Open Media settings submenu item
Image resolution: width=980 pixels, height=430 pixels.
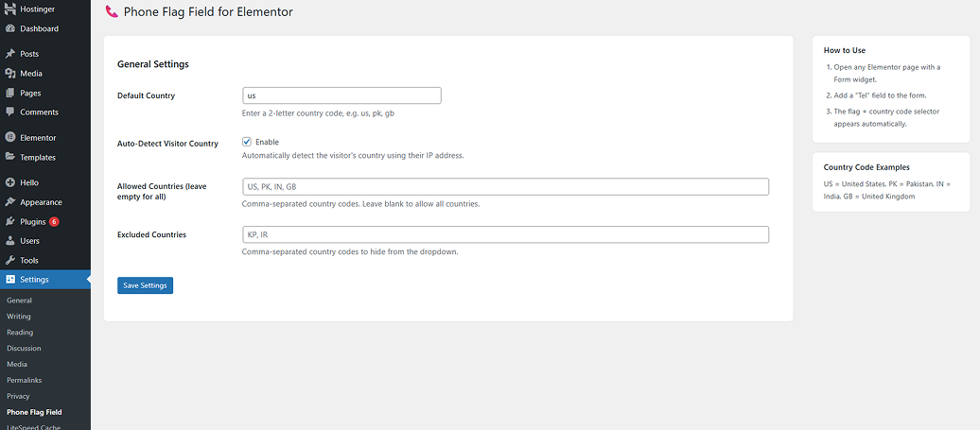click(x=17, y=364)
